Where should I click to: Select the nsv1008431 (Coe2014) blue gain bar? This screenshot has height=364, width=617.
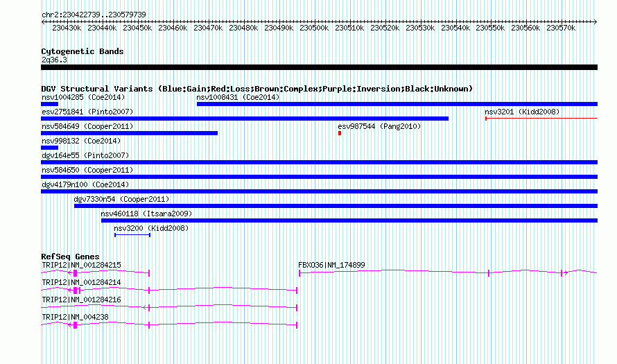pyautogui.click(x=397, y=104)
